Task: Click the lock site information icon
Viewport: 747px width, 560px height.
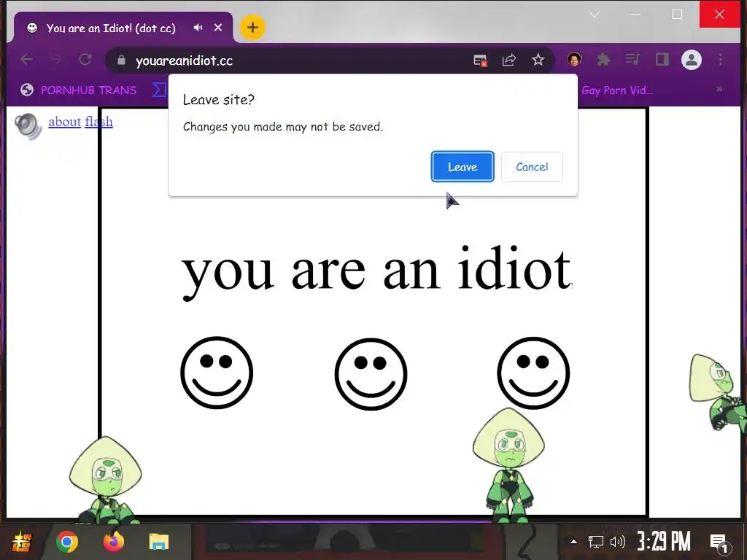Action: coord(121,60)
